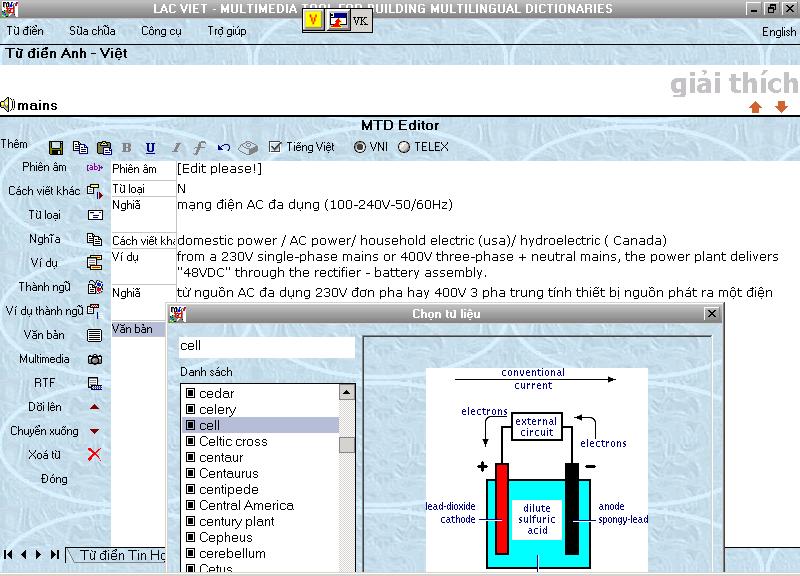Go to next record navigation arrow
800x576 pixels.
coord(38,554)
